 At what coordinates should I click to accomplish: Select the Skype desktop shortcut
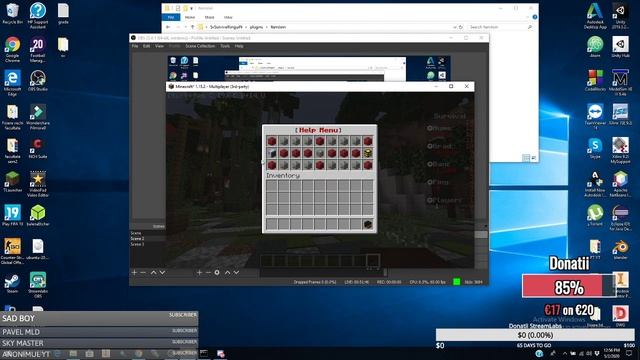595,149
